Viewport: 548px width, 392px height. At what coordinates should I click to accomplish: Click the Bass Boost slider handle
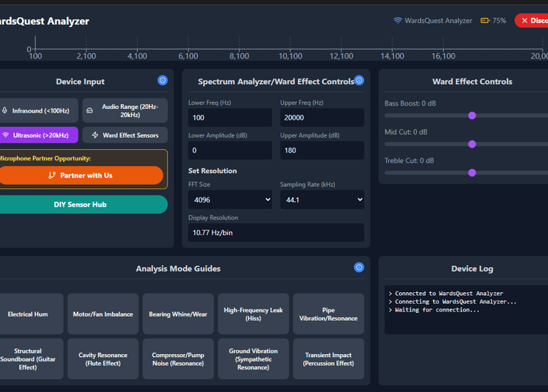point(472,115)
